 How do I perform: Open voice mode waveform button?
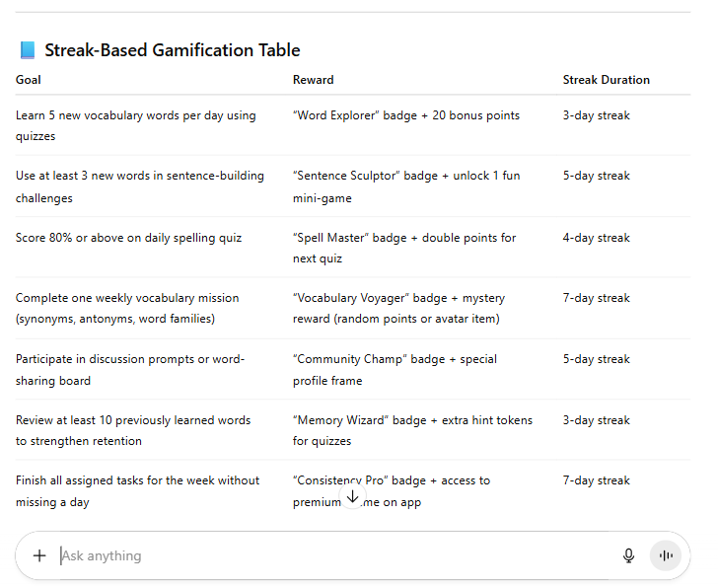click(666, 555)
